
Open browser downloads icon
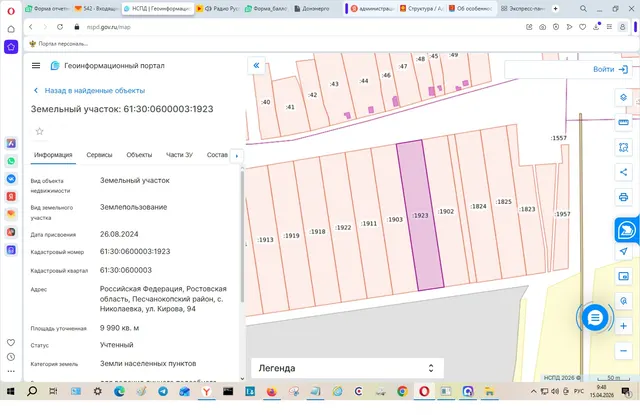[x=596, y=27]
